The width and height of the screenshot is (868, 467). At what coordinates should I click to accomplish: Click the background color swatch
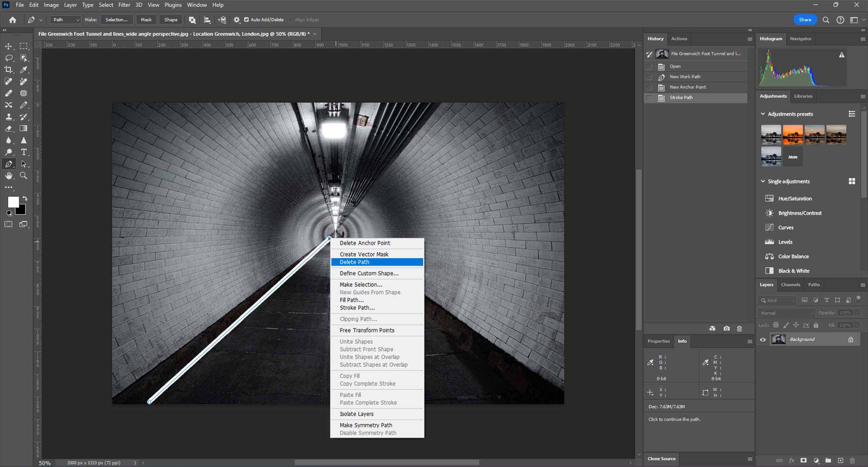(x=22, y=210)
